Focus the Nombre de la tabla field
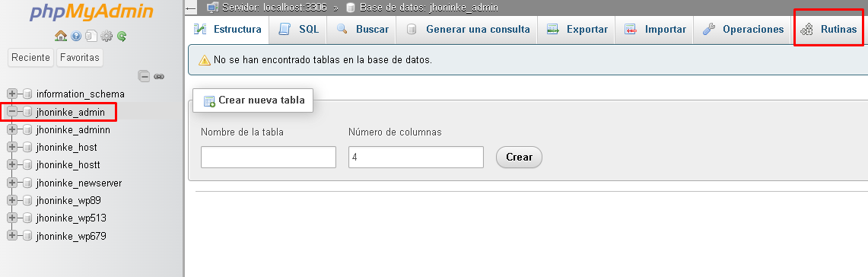 [x=269, y=157]
